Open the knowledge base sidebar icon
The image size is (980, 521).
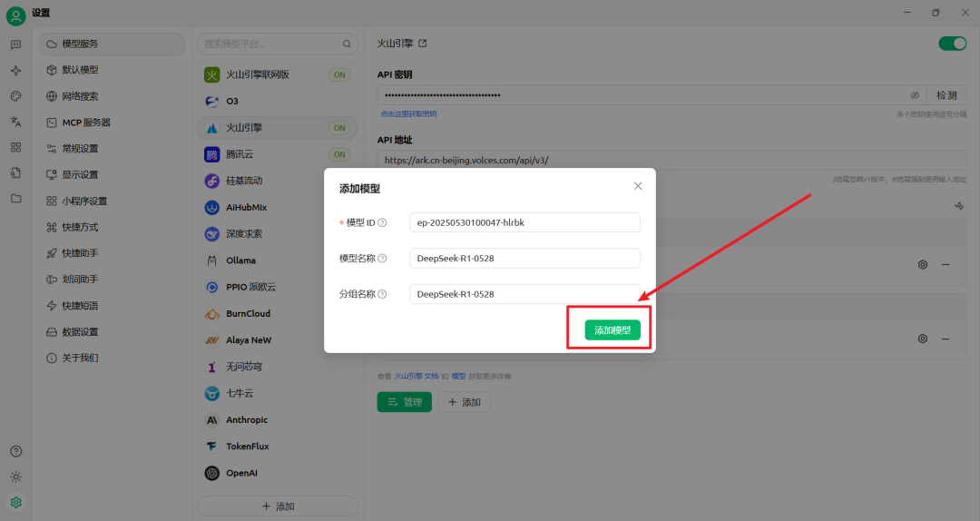click(x=15, y=172)
